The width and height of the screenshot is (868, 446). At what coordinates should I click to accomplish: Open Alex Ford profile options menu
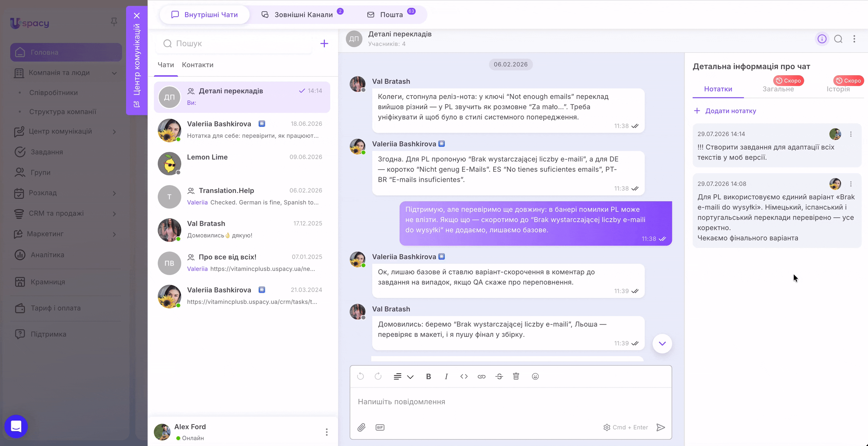pos(327,432)
